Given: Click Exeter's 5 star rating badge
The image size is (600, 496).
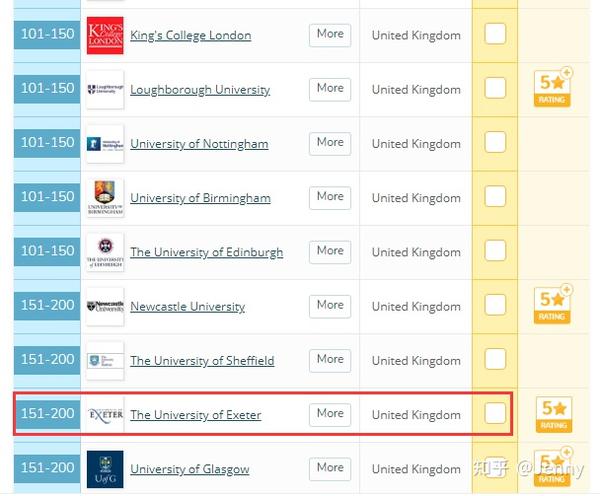Looking at the screenshot, I should click(554, 414).
